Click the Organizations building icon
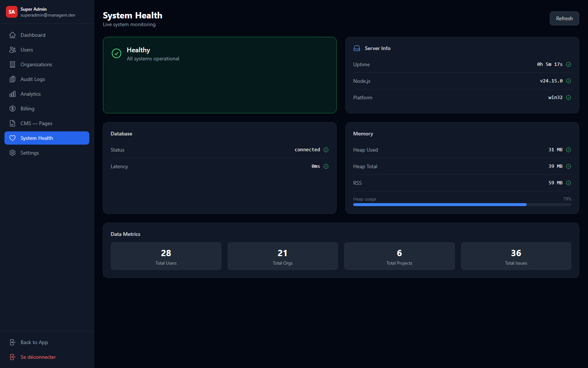The image size is (588, 368). [x=12, y=64]
